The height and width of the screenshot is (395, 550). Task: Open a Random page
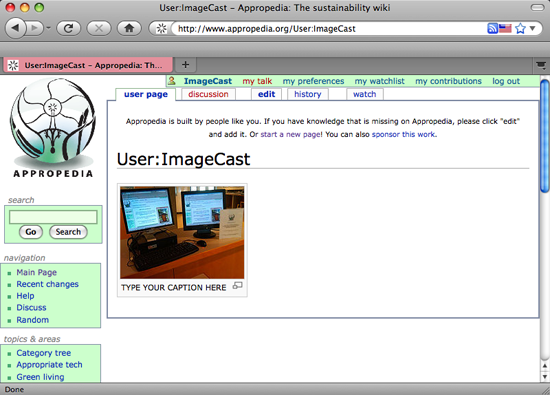point(33,320)
